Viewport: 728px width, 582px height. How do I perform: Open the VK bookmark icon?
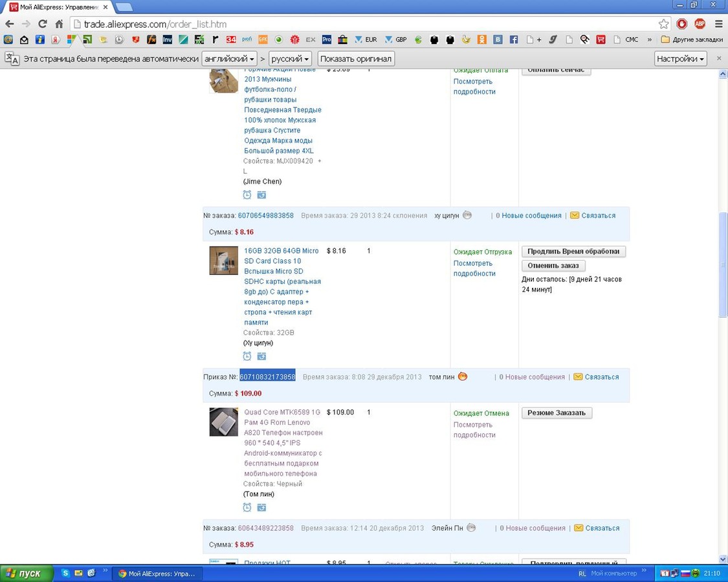point(498,40)
